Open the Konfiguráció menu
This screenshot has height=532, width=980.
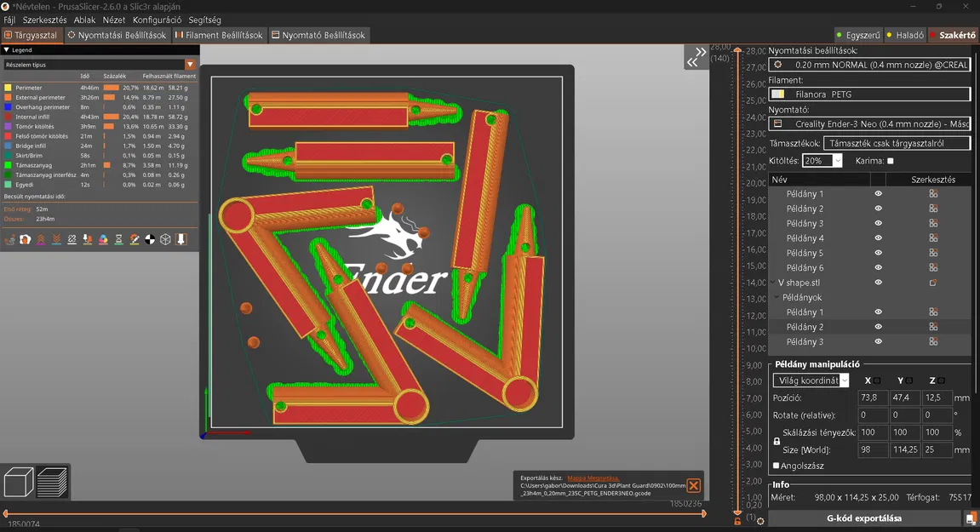(x=157, y=20)
